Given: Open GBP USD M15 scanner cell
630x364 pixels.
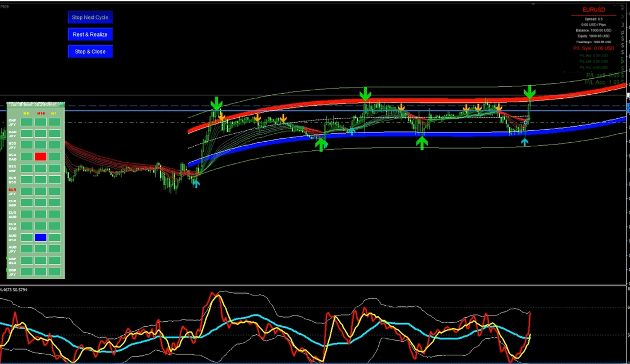Looking at the screenshot, I should pos(41,261).
